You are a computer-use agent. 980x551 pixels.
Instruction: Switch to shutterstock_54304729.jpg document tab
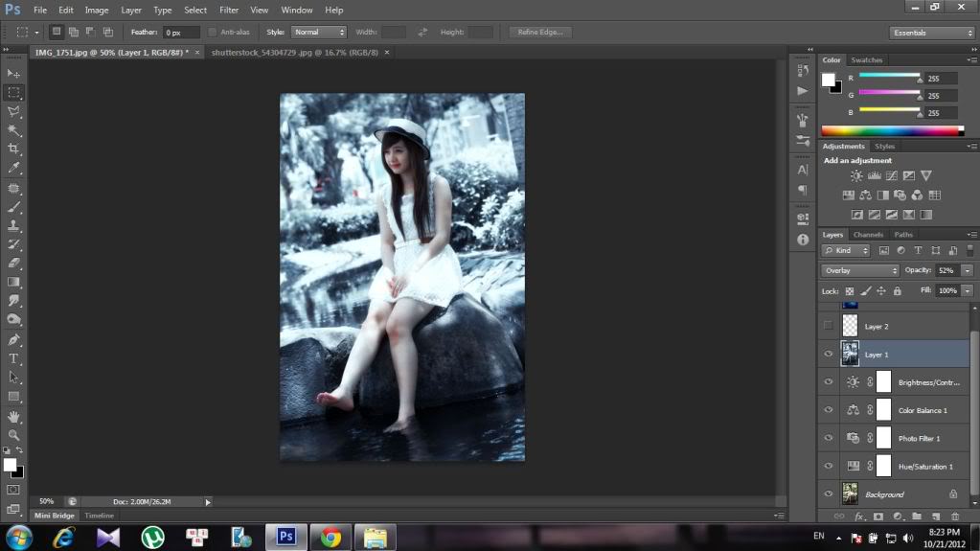pyautogui.click(x=294, y=53)
